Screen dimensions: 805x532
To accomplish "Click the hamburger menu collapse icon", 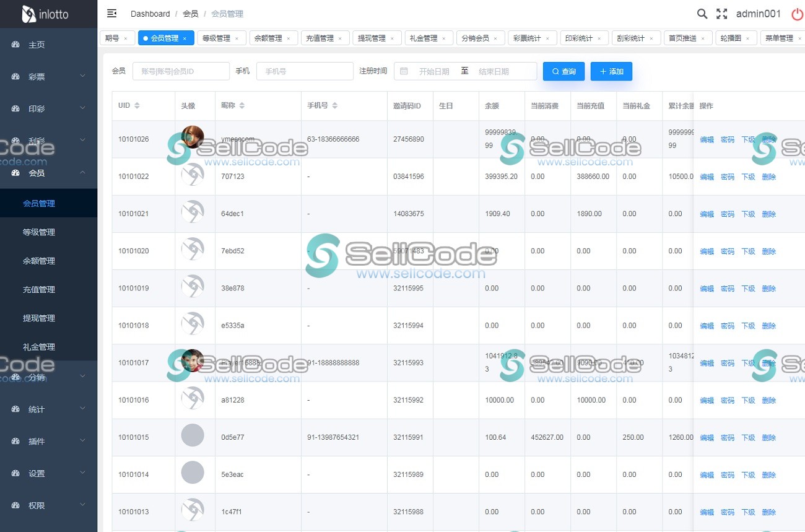I will (x=112, y=14).
